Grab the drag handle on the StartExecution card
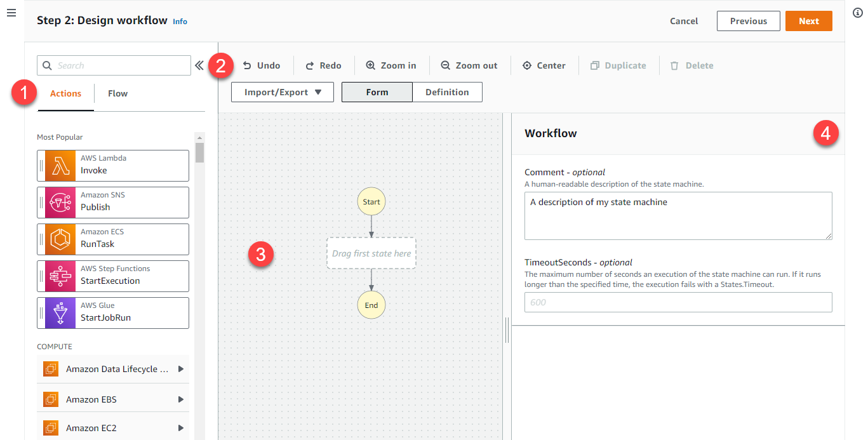 point(41,276)
